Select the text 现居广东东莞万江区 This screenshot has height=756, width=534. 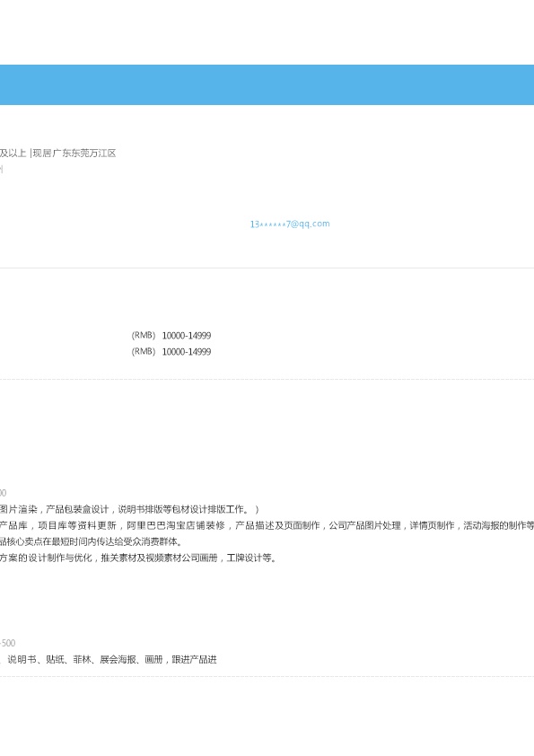click(x=74, y=154)
